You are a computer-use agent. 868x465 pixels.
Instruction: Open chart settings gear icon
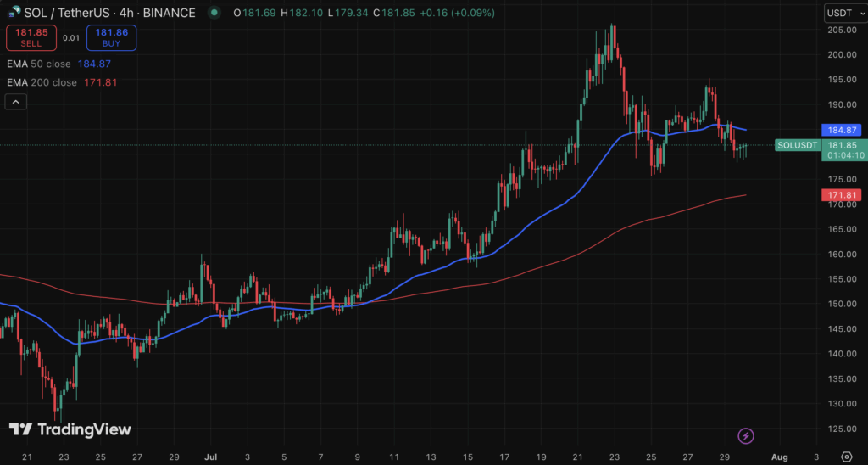coord(847,457)
